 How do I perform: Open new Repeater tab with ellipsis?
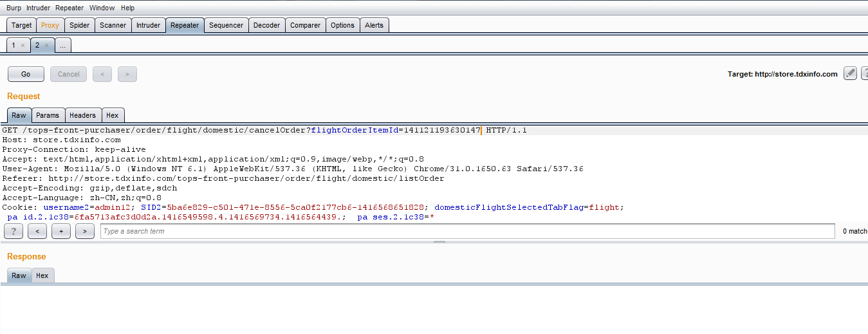62,45
